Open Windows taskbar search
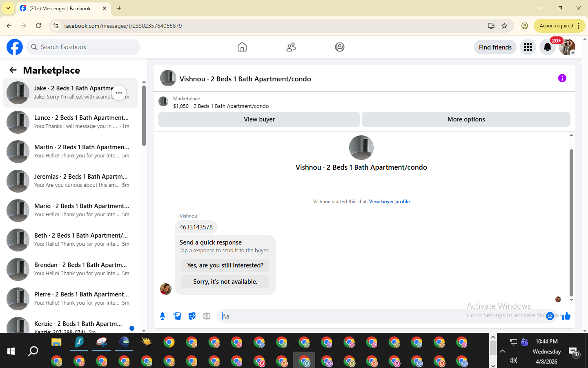Screen dimensions: 588x368 coord(33,351)
